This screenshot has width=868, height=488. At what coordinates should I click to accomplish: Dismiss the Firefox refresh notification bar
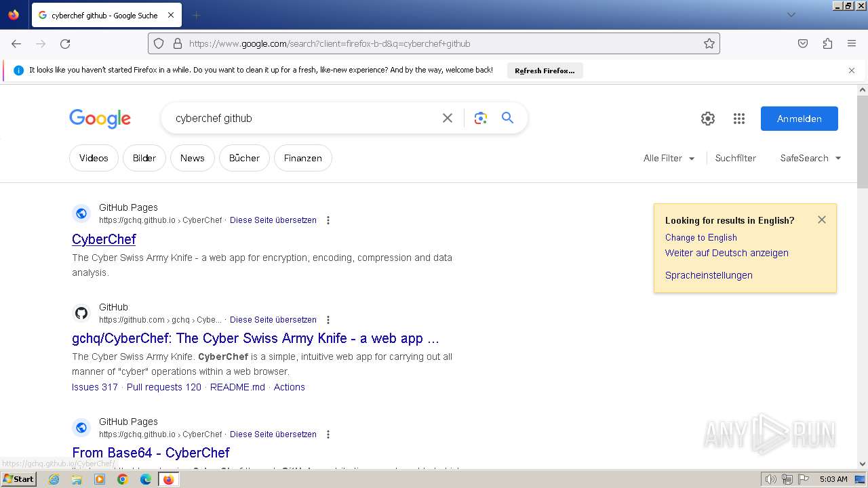pyautogui.click(x=852, y=70)
